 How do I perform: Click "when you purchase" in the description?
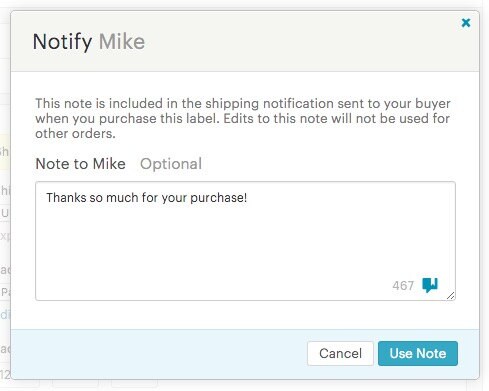pyautogui.click(x=96, y=119)
